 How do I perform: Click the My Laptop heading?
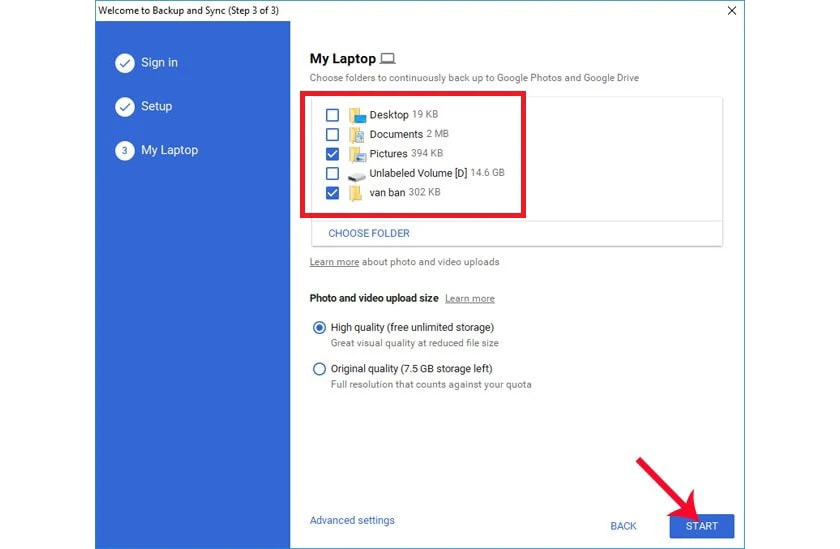[343, 58]
